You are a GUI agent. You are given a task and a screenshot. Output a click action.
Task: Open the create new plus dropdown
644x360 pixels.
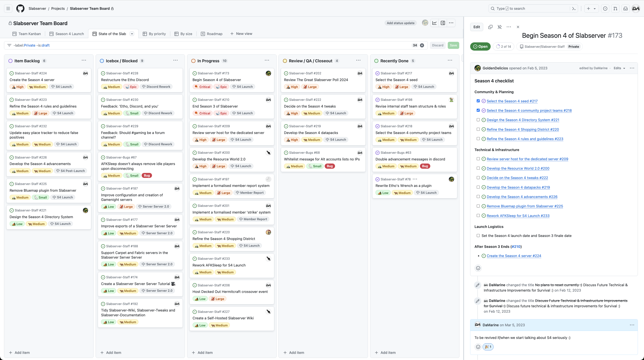(591, 8)
